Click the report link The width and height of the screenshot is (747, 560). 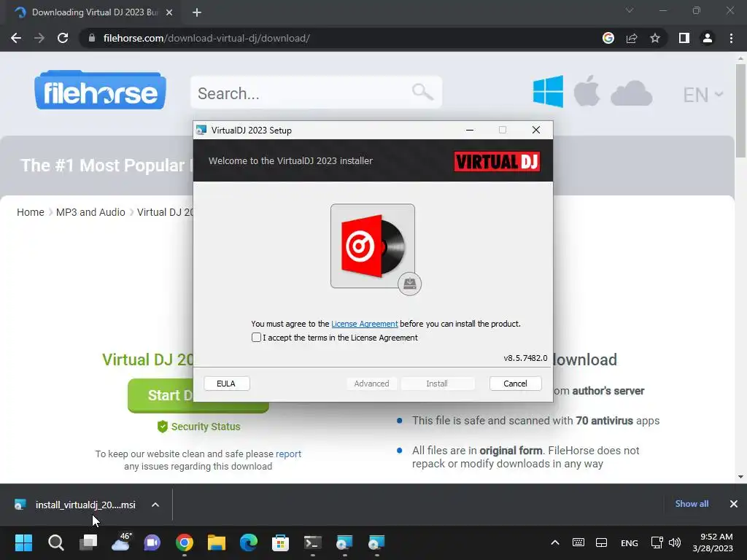[x=288, y=454]
